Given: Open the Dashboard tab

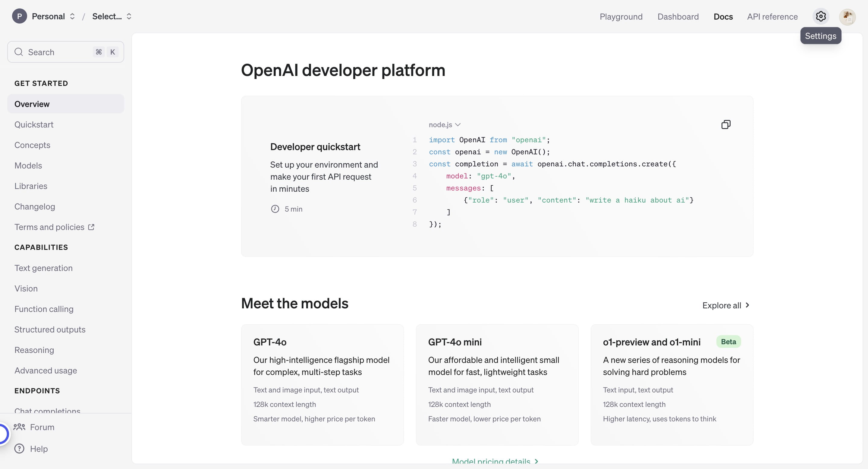Looking at the screenshot, I should (678, 17).
